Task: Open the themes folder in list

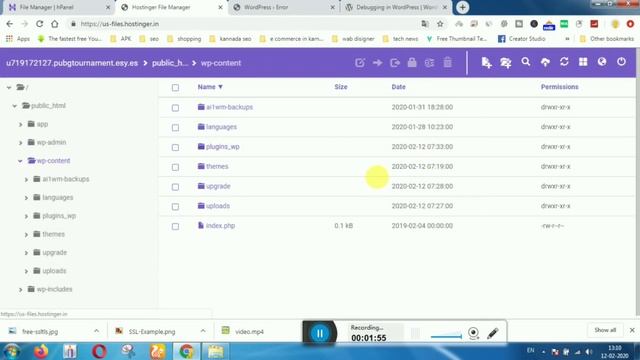Action: pyautogui.click(x=217, y=166)
